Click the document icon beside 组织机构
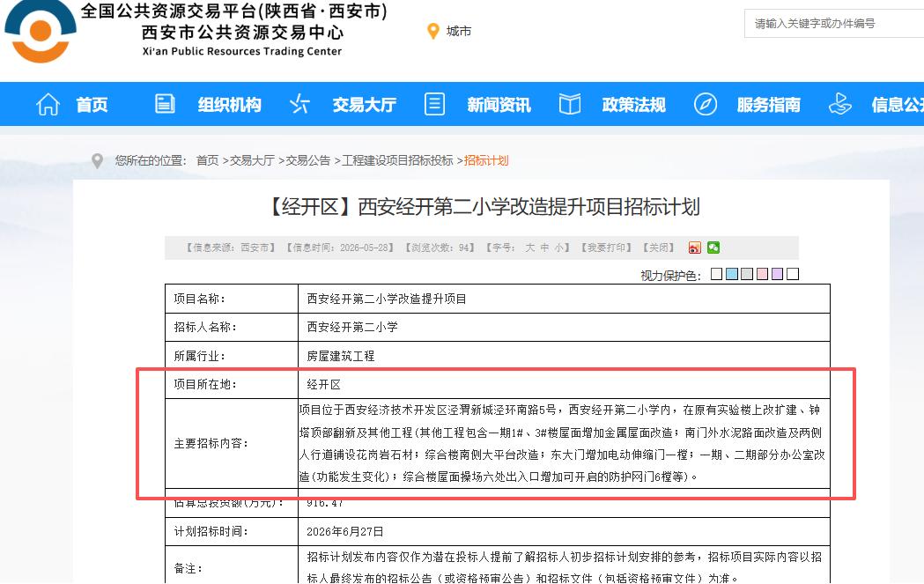The width and height of the screenshot is (924, 584). (165, 104)
